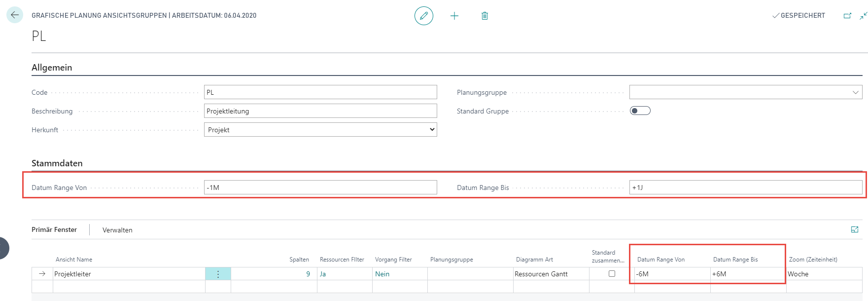This screenshot has height=301, width=868.
Task: Click the pencil edit icon
Action: 424,16
